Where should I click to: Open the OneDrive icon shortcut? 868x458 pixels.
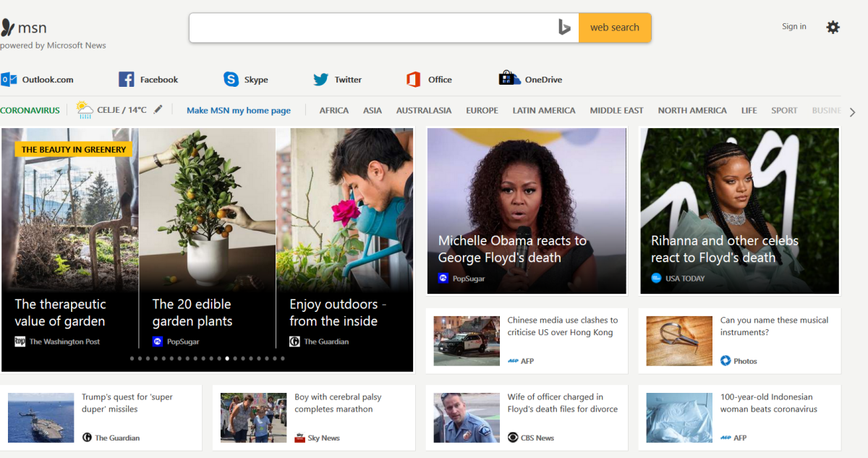509,78
